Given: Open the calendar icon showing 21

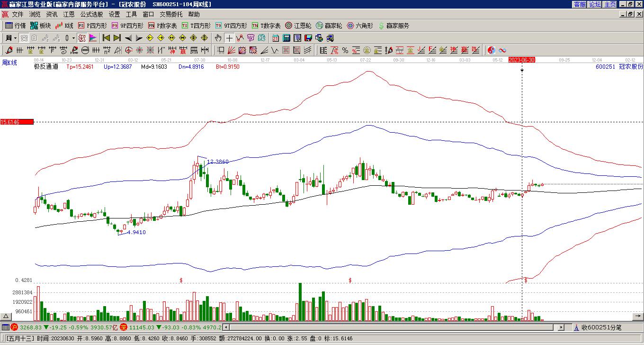Looking at the screenshot, I should (x=276, y=38).
